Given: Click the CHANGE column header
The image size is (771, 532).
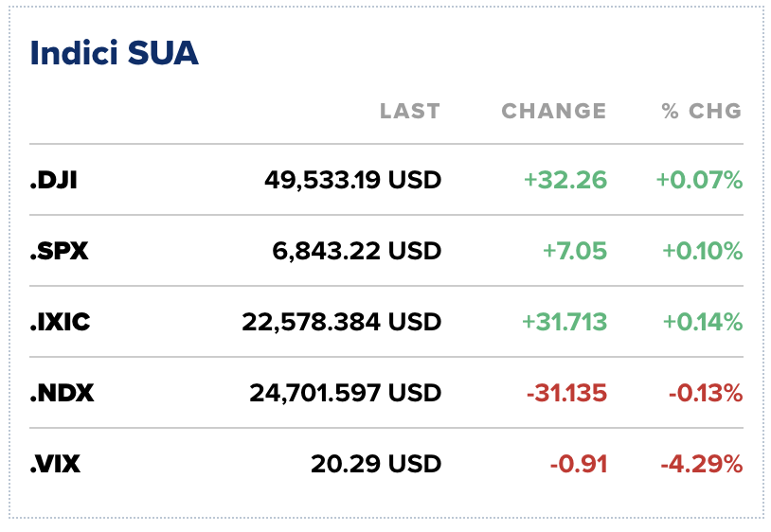Looking at the screenshot, I should (553, 111).
